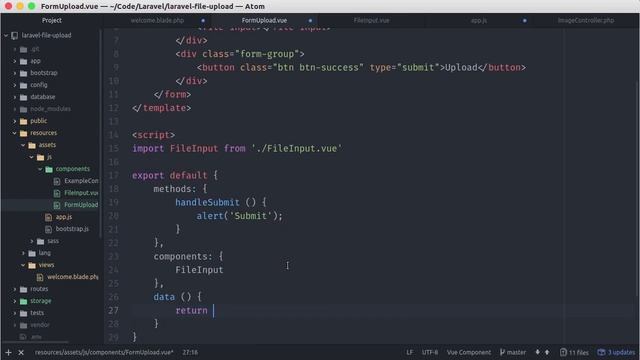This screenshot has height=360, width=640.
Task: Select the vendor folder row
Action: tap(51, 325)
